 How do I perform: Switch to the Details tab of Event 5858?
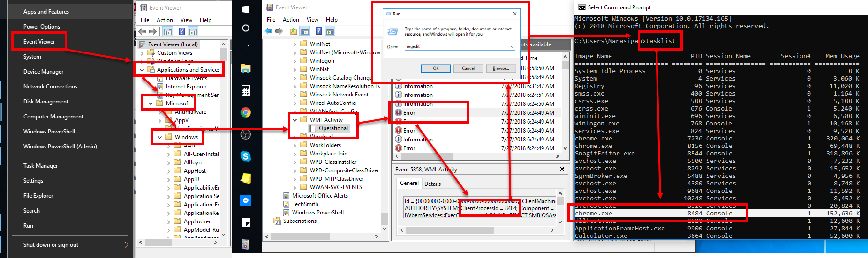[x=432, y=184]
